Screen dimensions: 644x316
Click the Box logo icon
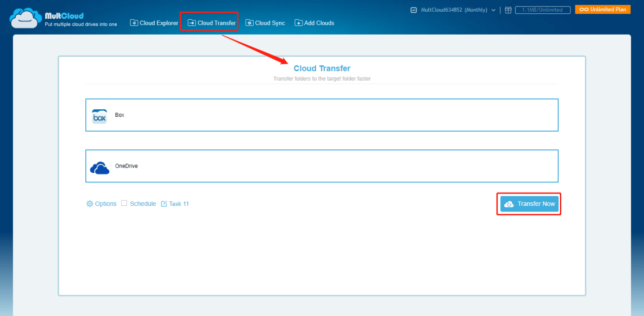pyautogui.click(x=99, y=116)
